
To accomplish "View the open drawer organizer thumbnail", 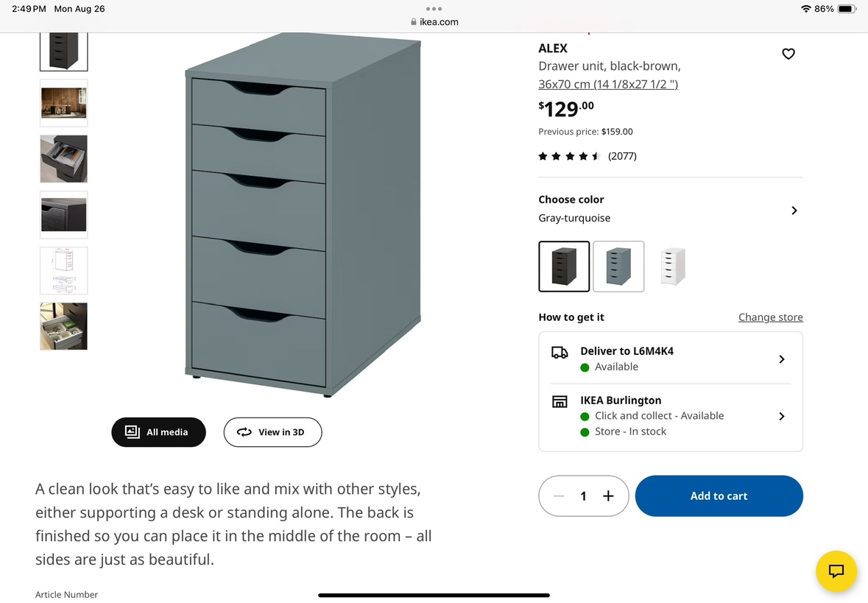I will (x=63, y=159).
